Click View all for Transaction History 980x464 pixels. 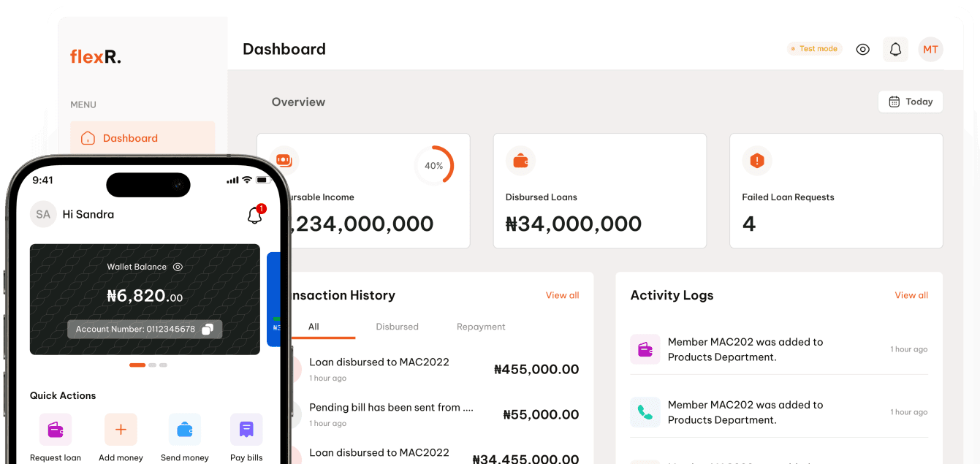[562, 295]
